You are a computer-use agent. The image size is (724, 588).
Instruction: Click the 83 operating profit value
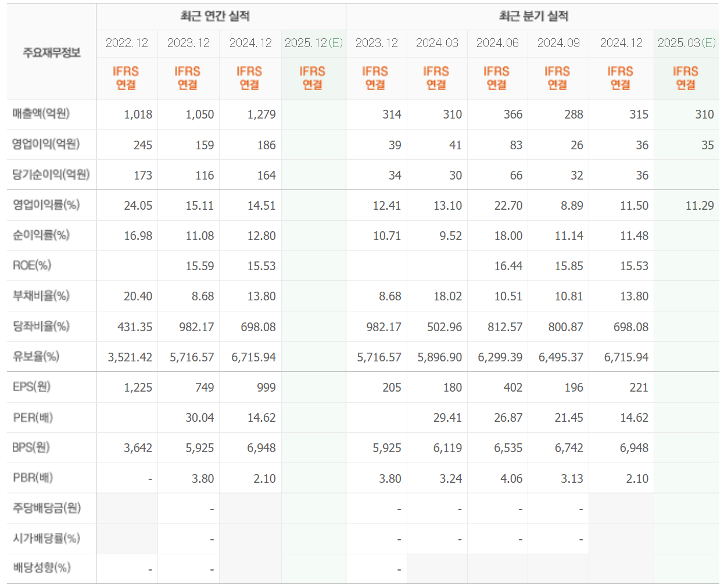(x=516, y=145)
